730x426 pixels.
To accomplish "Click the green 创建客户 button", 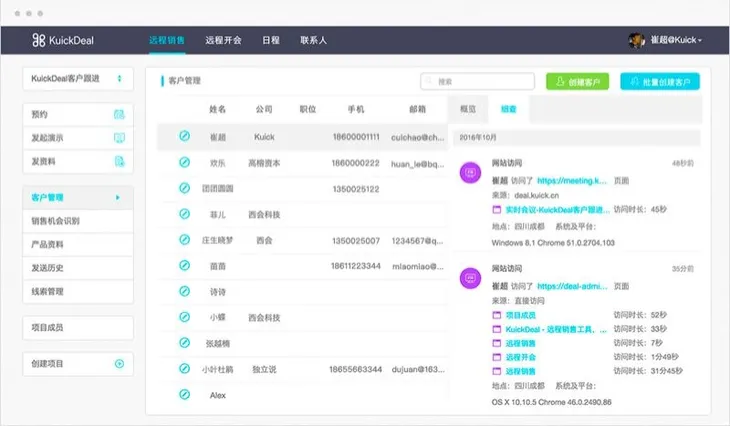I will [577, 82].
